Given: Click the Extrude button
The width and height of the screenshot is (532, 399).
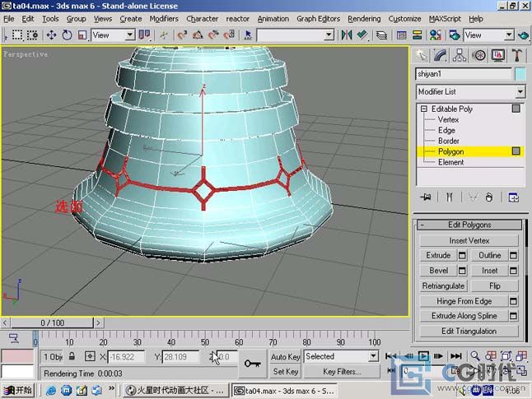Looking at the screenshot, I should click(x=438, y=255).
